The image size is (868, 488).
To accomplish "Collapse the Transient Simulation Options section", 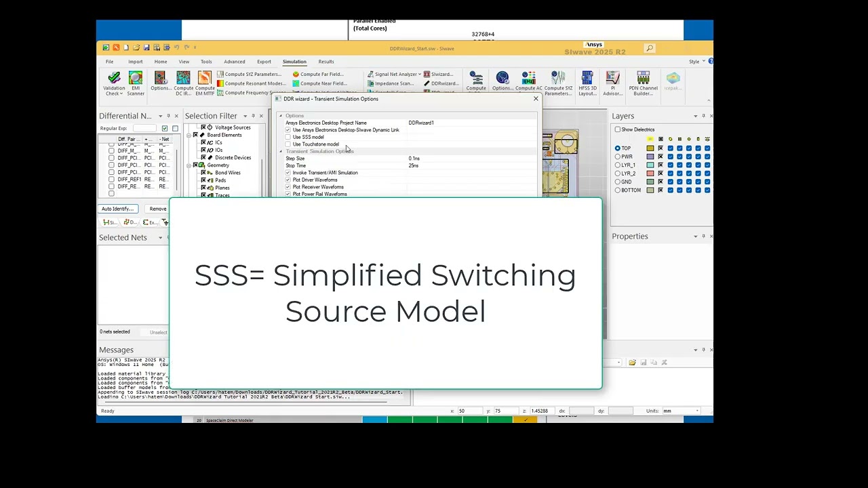I will pos(281,151).
